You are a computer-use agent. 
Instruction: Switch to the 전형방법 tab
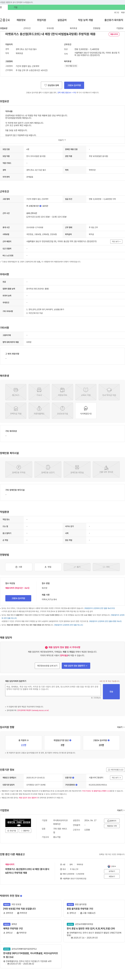(96, 28)
